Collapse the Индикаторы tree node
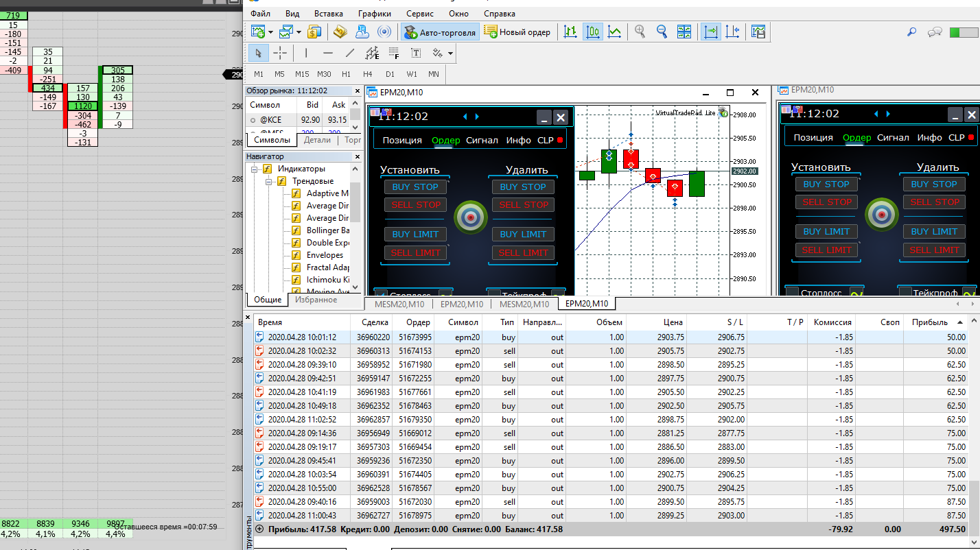The height and width of the screenshot is (550, 980). tap(254, 169)
